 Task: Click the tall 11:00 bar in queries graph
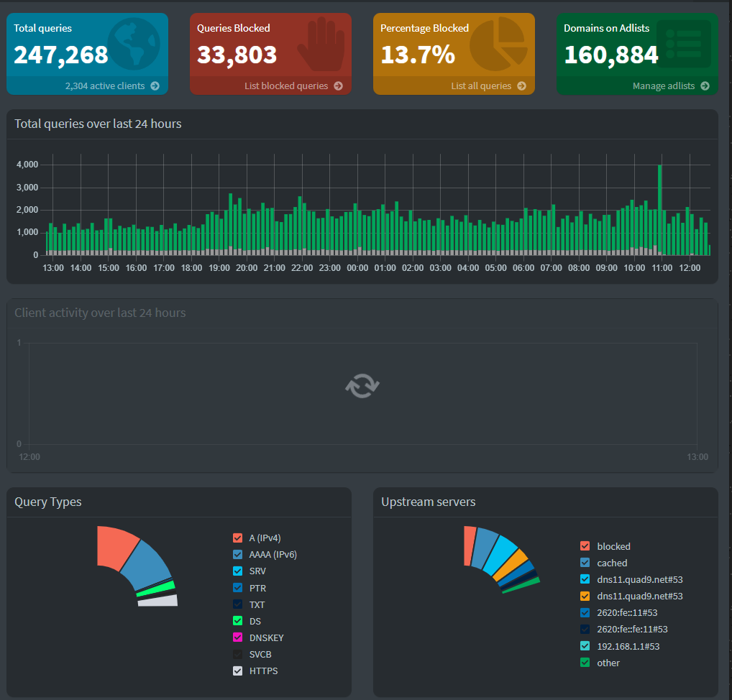coord(660,208)
